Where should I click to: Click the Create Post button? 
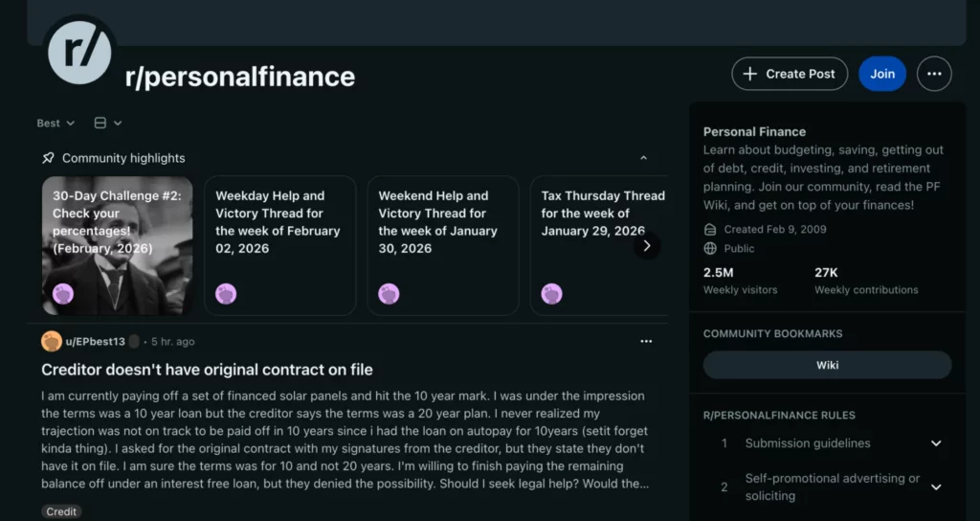790,74
